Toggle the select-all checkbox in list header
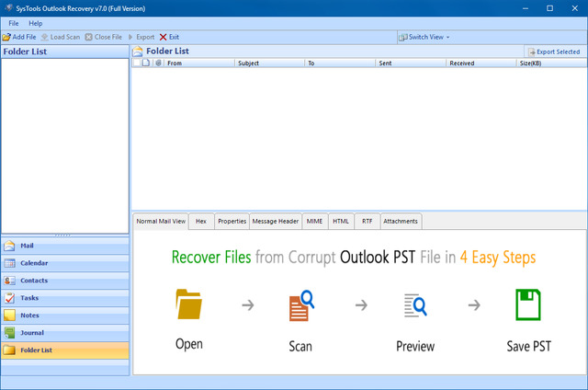 pyautogui.click(x=136, y=63)
